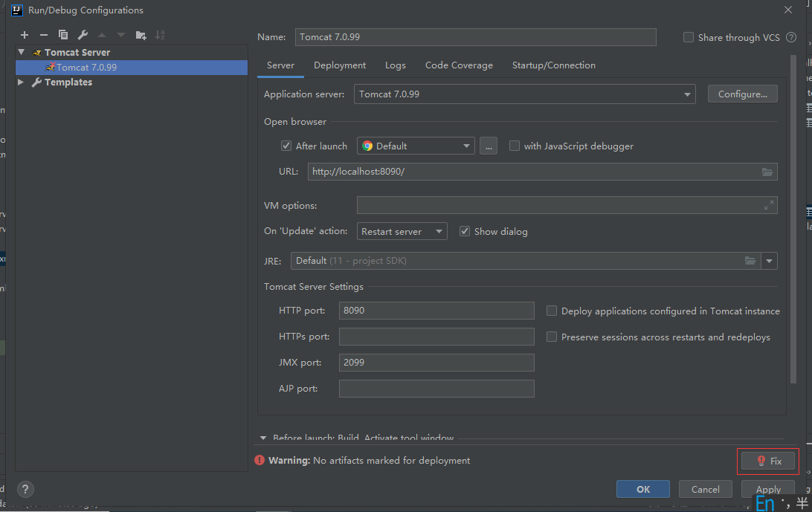The width and height of the screenshot is (812, 512).
Task: Click into the HTTP port field
Action: coord(436,311)
